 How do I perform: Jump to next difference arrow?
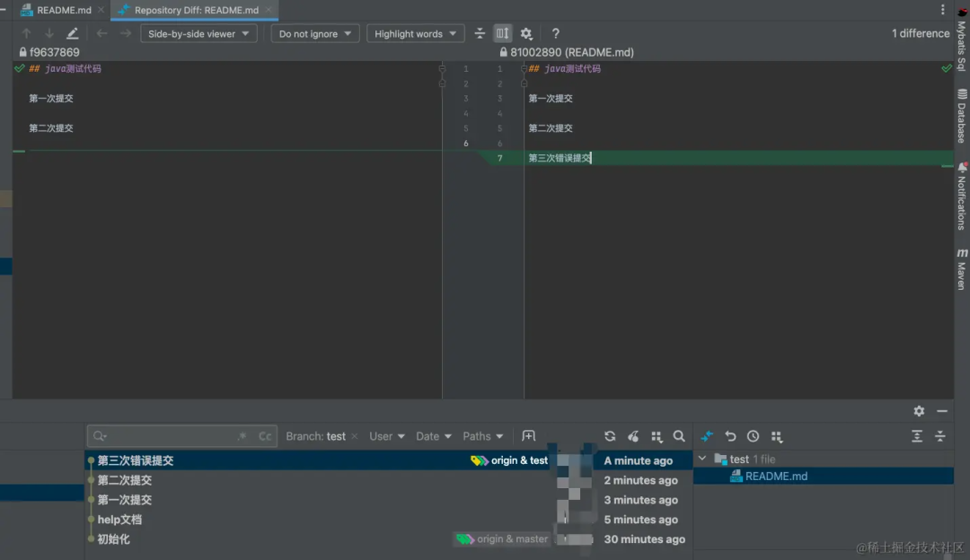(48, 33)
